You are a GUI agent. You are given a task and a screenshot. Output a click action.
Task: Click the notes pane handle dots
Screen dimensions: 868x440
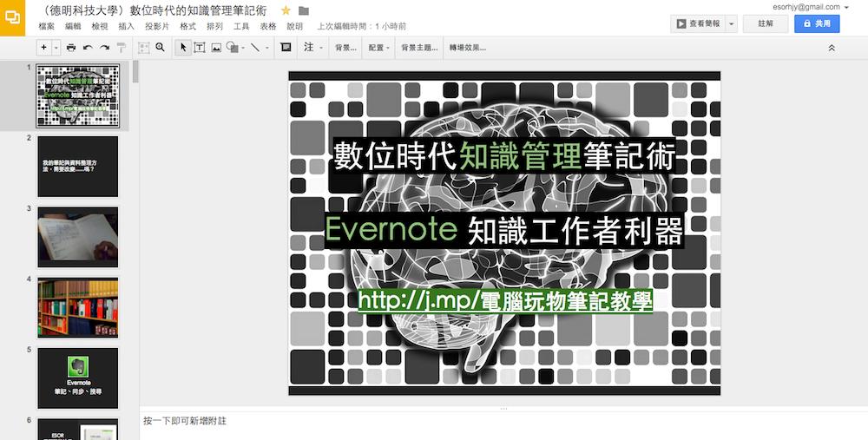click(x=503, y=409)
